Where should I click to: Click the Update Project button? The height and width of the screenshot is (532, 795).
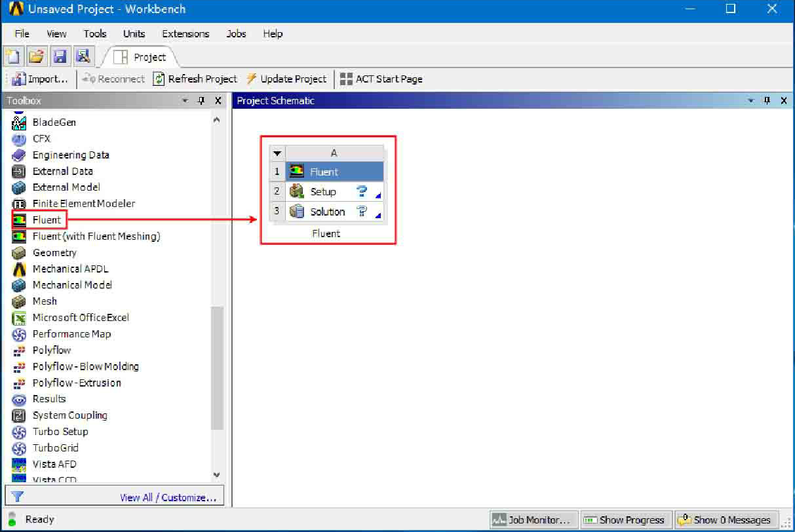coord(286,79)
